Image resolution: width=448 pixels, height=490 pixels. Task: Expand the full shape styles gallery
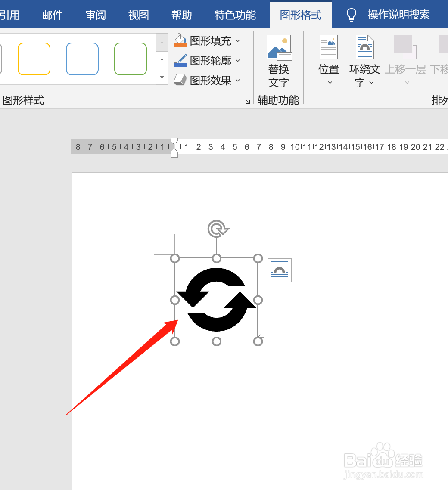coord(162,76)
